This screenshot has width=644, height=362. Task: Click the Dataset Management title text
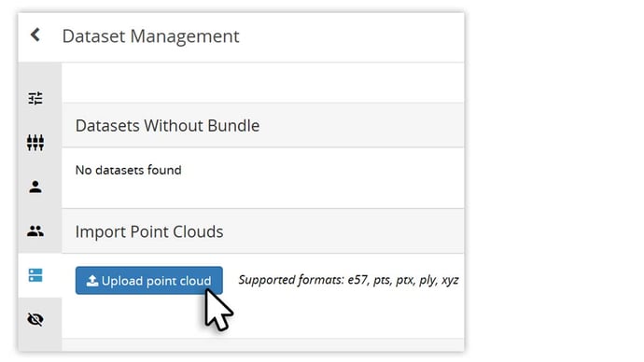[150, 36]
